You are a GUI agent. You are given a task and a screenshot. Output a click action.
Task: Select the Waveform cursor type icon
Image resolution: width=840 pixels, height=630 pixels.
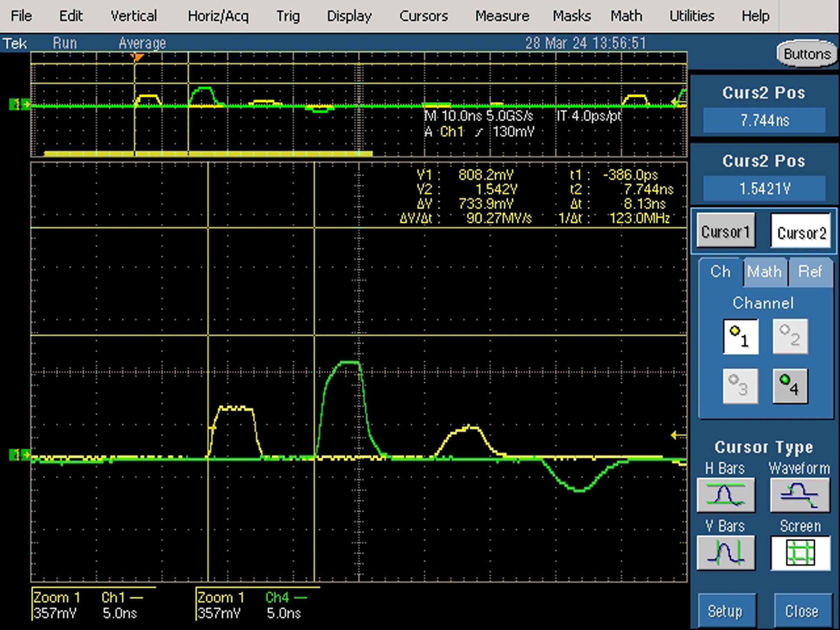pyautogui.click(x=800, y=495)
